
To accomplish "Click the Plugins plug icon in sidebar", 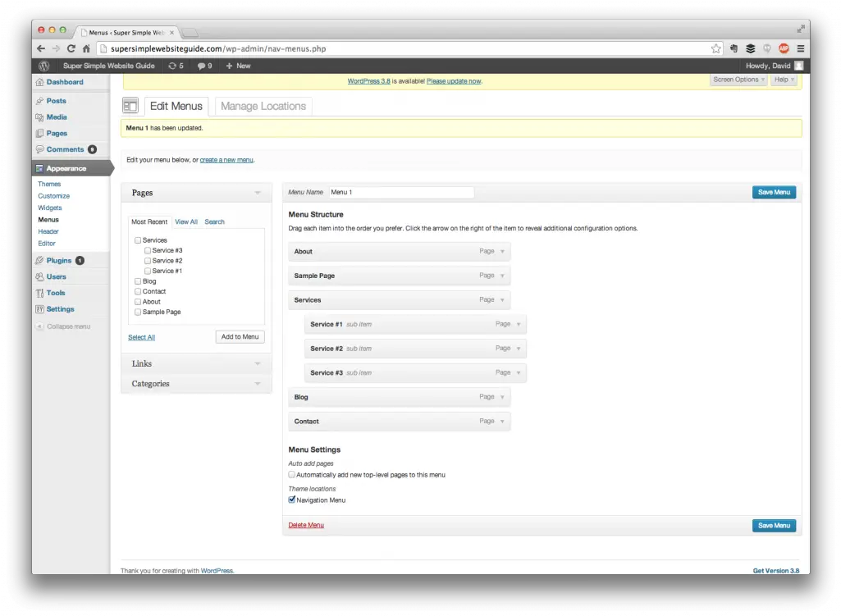I will tap(39, 261).
